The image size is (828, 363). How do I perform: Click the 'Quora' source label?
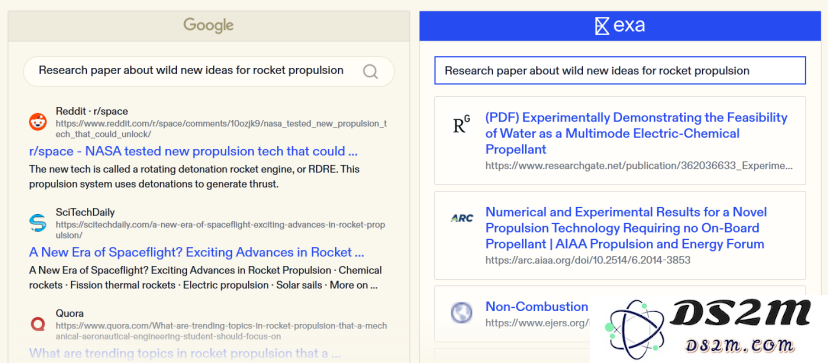pos(70,313)
